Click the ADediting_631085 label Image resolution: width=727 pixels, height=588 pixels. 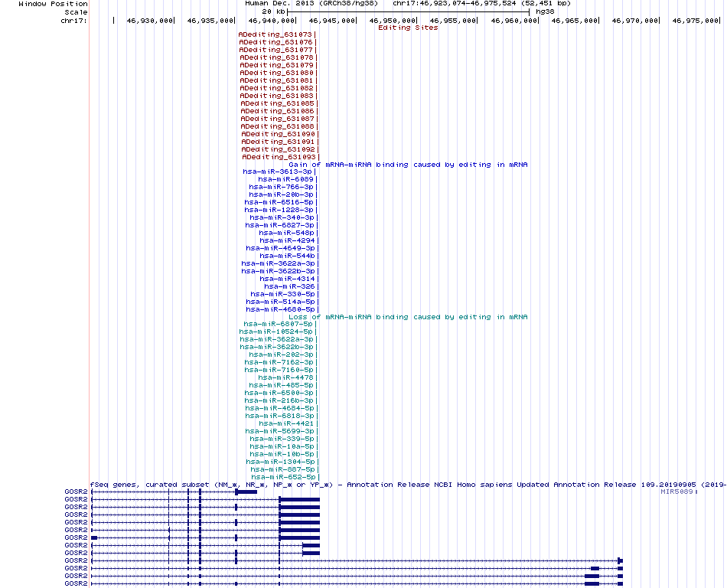(277, 103)
